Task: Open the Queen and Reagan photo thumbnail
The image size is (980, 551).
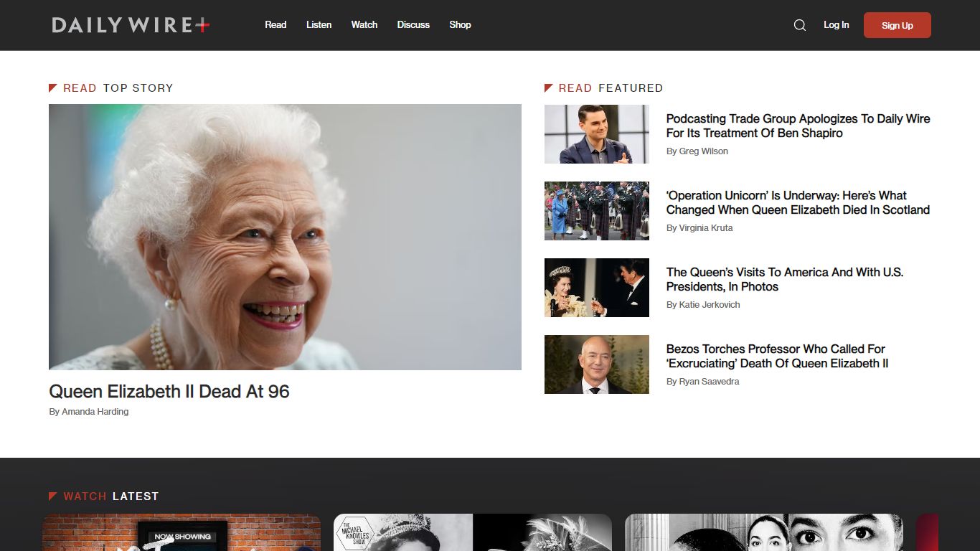Action: coord(597,288)
